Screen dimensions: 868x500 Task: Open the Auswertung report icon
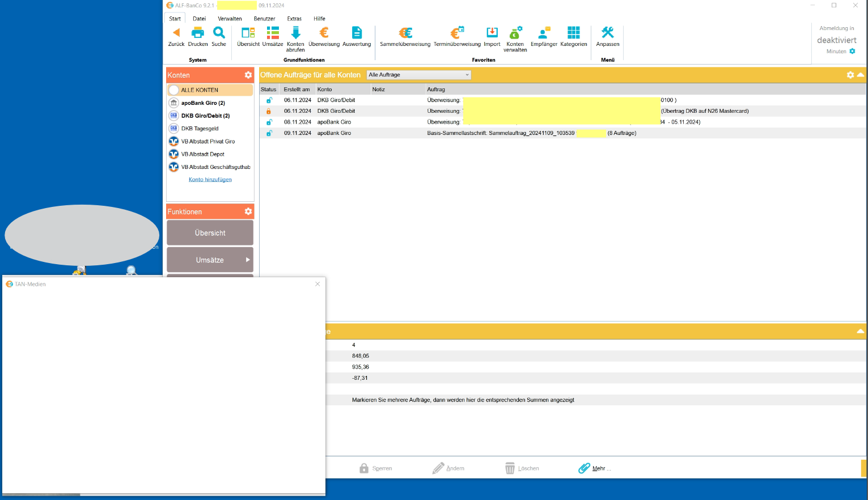pyautogui.click(x=357, y=32)
